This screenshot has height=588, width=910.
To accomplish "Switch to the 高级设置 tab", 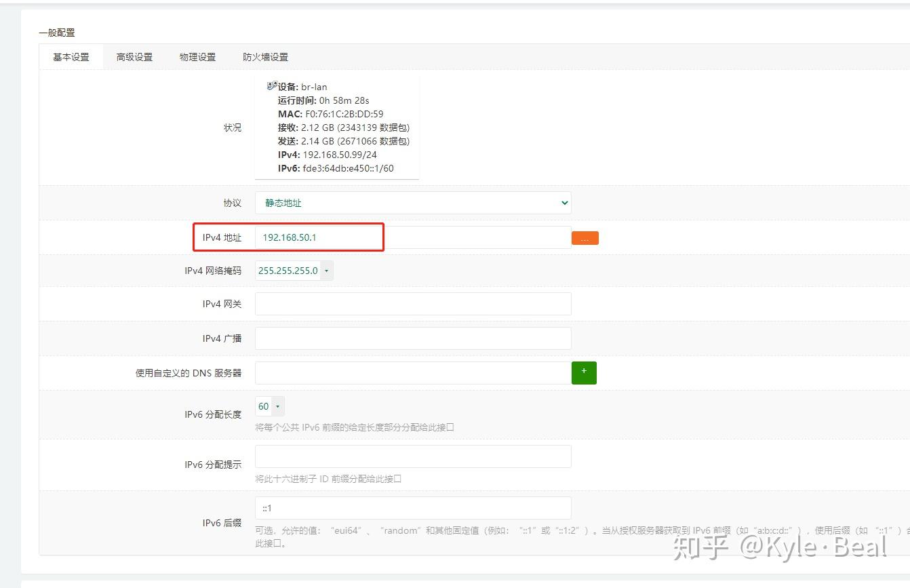I will click(x=134, y=57).
